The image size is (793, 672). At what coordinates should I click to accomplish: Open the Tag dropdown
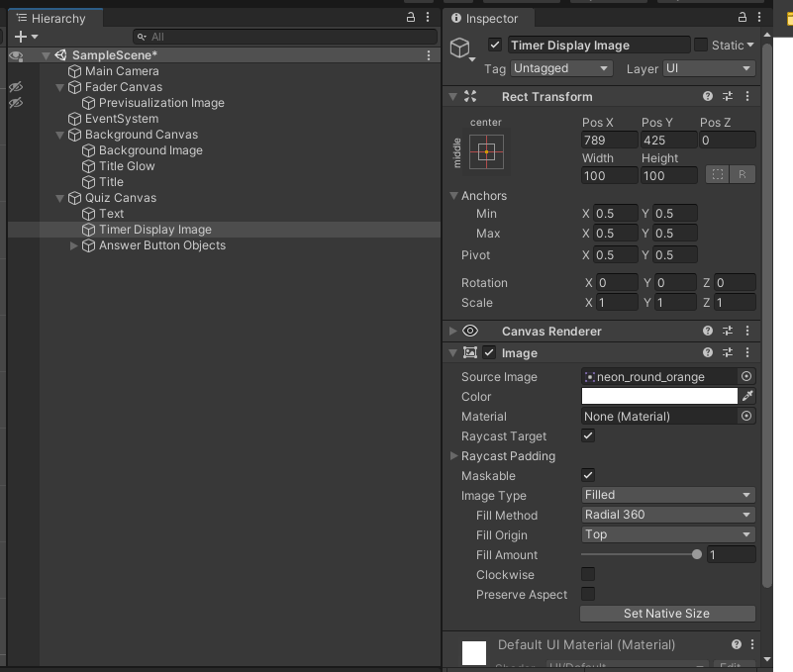click(561, 68)
